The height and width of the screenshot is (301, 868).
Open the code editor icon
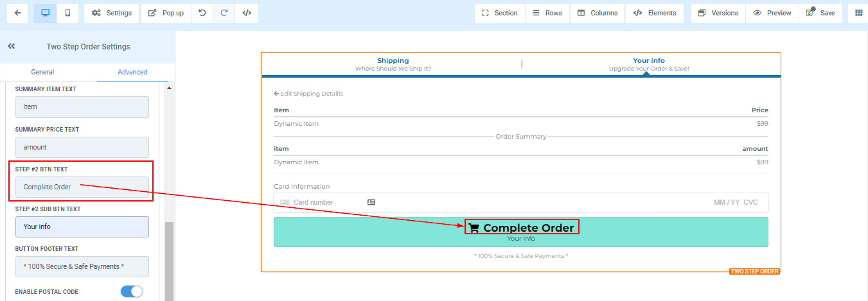[x=247, y=13]
